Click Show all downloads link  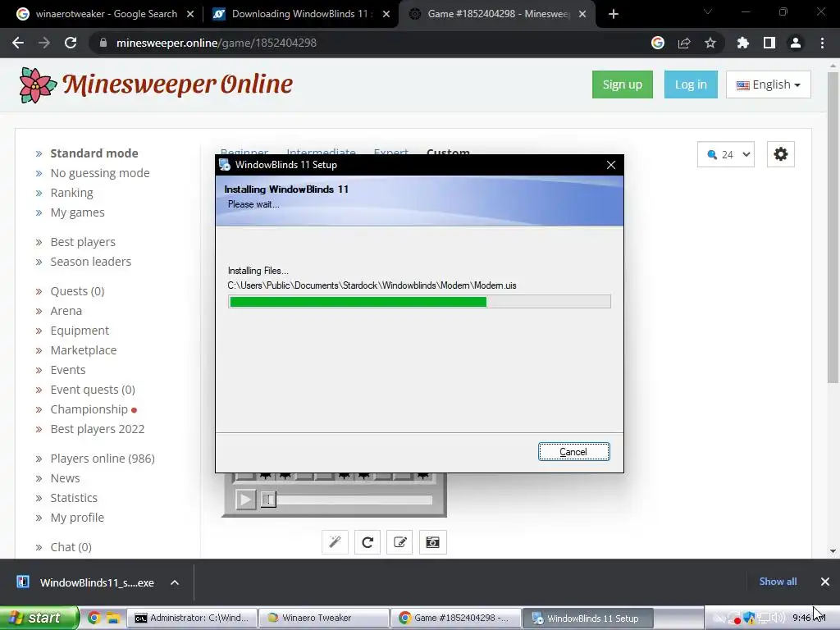click(778, 582)
